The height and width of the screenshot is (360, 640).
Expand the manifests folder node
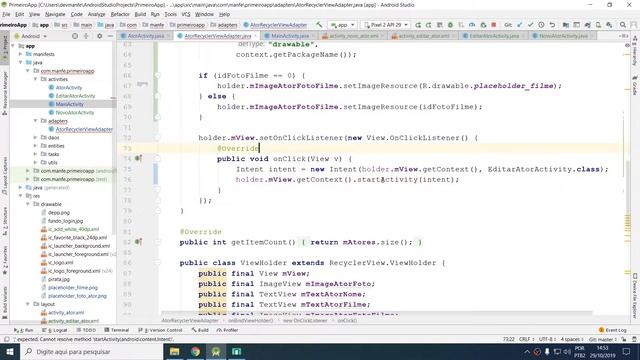coord(20,54)
